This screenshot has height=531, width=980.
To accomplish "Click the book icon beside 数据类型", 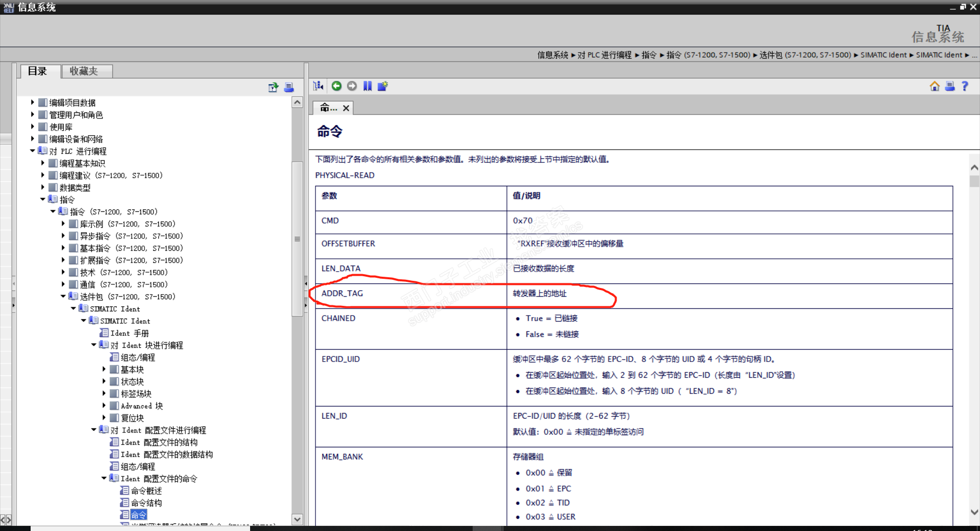I will pos(53,187).
